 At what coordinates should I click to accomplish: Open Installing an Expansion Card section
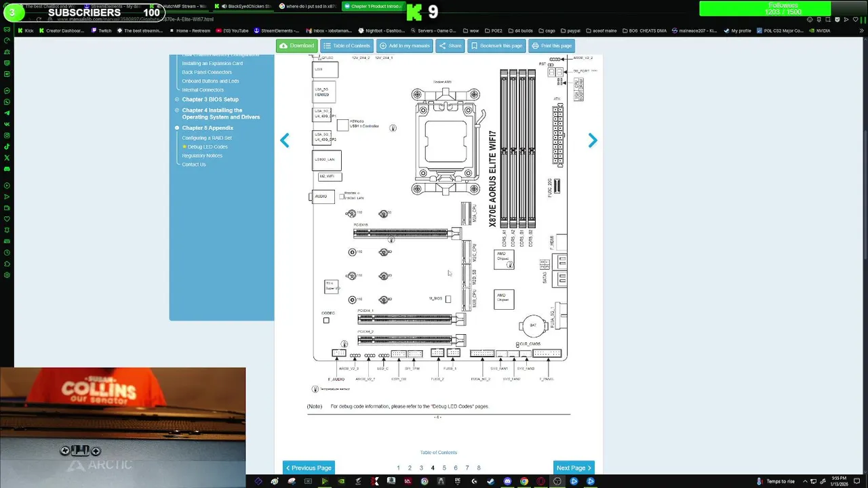click(x=212, y=63)
